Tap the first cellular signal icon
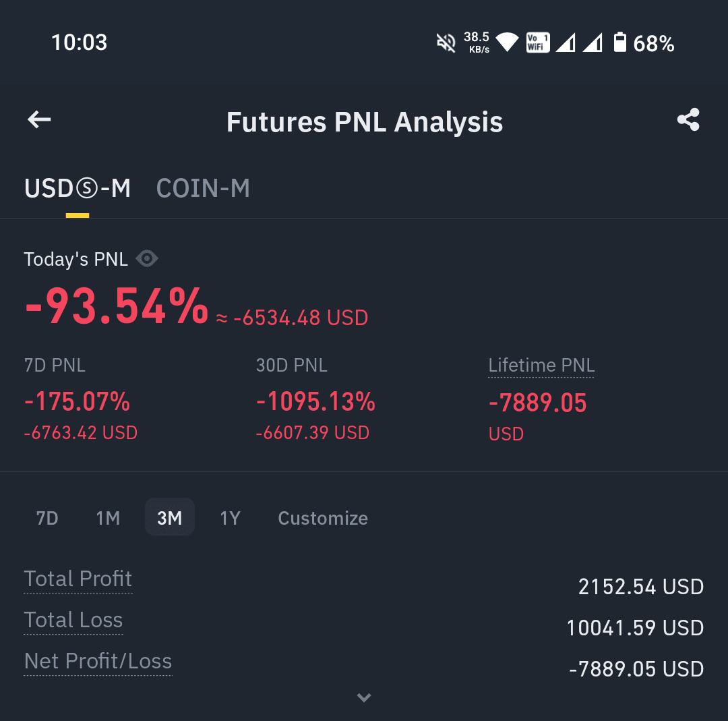728x721 pixels. [566, 42]
